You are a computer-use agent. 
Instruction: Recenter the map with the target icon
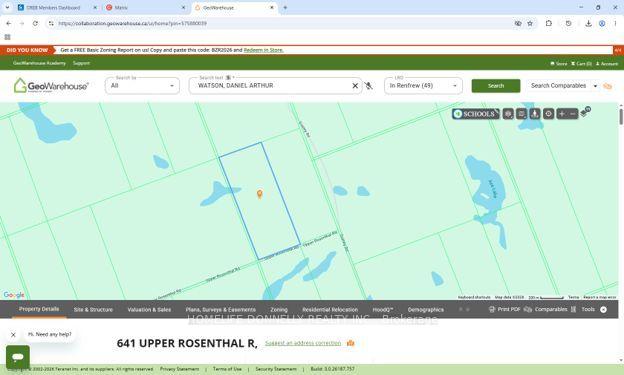point(548,114)
